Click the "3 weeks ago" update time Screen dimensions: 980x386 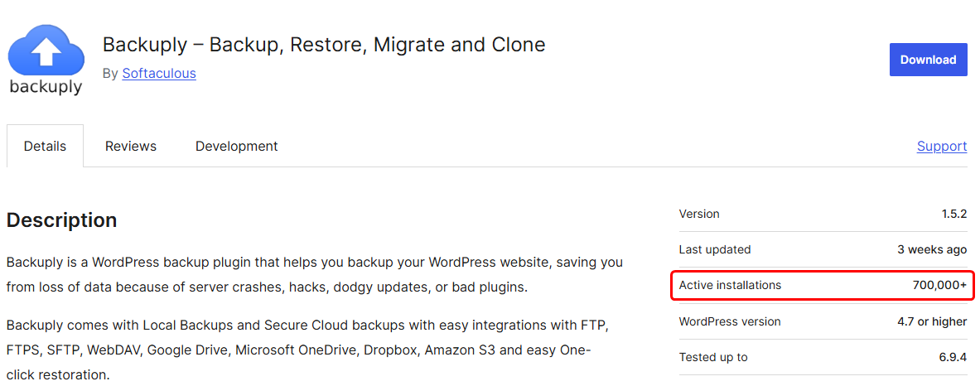pos(932,249)
